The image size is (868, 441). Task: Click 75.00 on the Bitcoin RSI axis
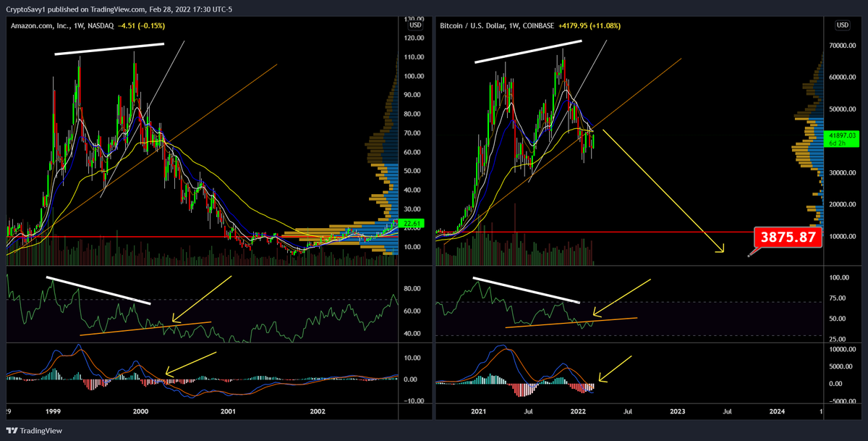[x=838, y=298]
